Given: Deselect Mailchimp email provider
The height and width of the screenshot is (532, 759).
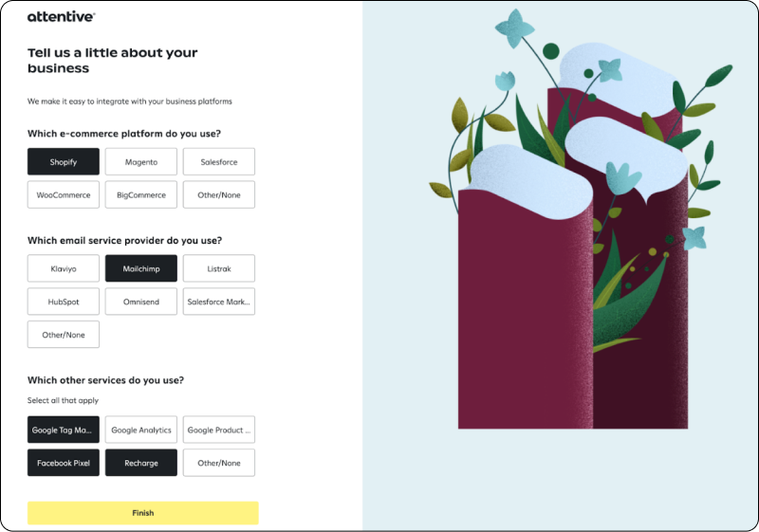Looking at the screenshot, I should coord(140,268).
